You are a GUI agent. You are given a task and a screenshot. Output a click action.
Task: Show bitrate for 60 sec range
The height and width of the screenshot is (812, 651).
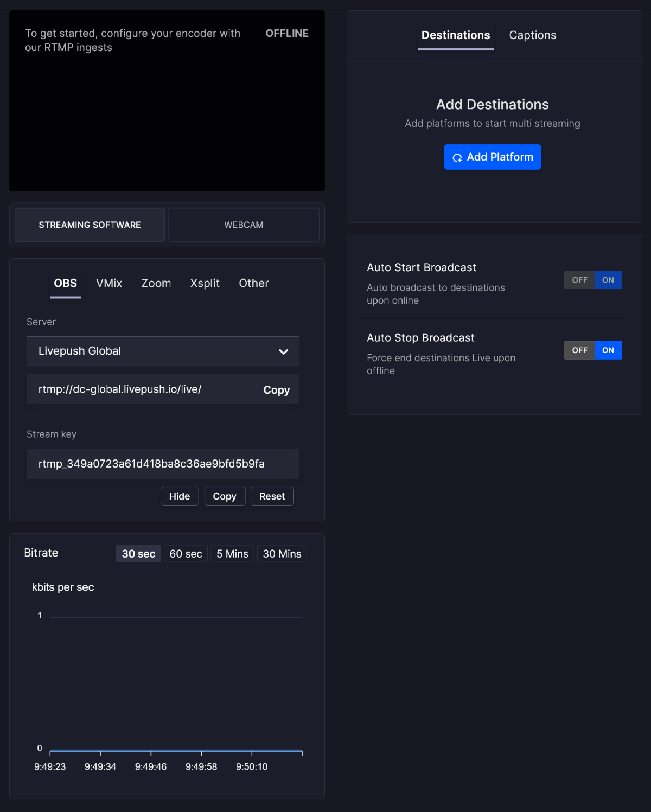click(186, 554)
